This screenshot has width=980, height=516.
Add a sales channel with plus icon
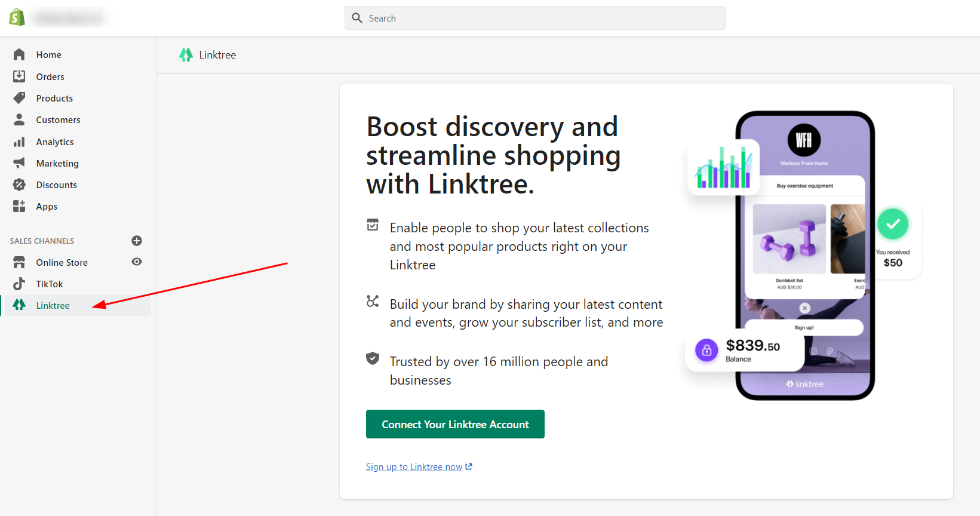(137, 241)
